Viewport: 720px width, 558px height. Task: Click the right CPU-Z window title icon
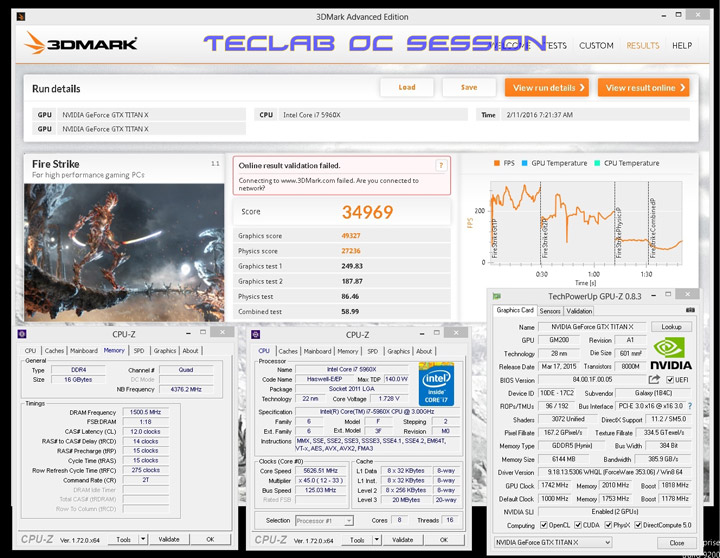pos(256,334)
